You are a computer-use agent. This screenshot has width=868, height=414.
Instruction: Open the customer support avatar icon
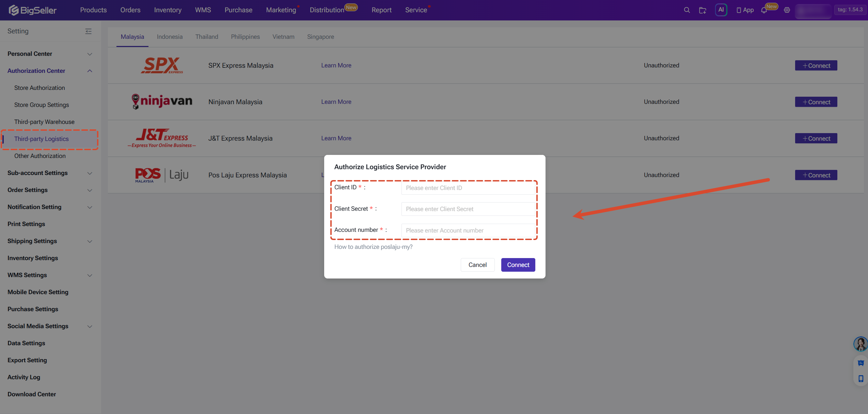860,344
